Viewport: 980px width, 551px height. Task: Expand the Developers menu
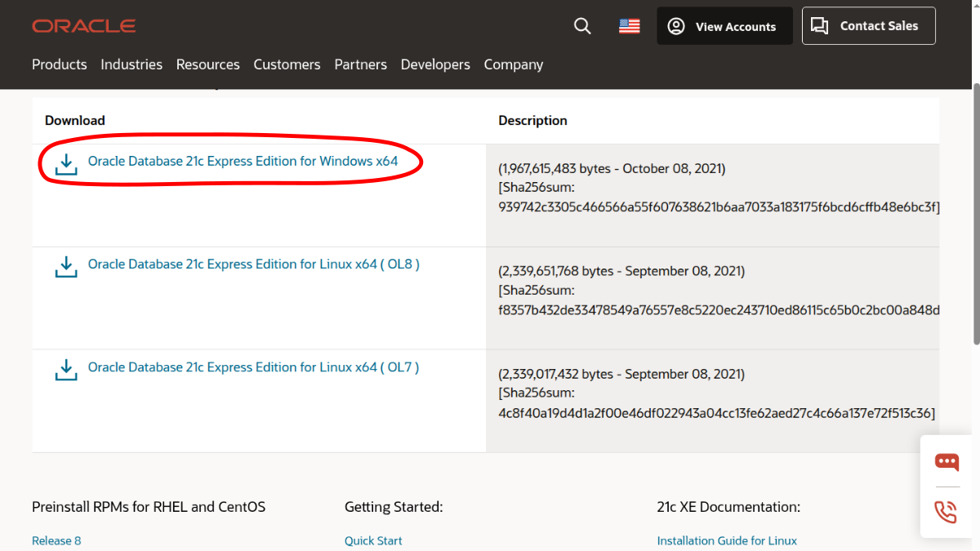(x=435, y=64)
